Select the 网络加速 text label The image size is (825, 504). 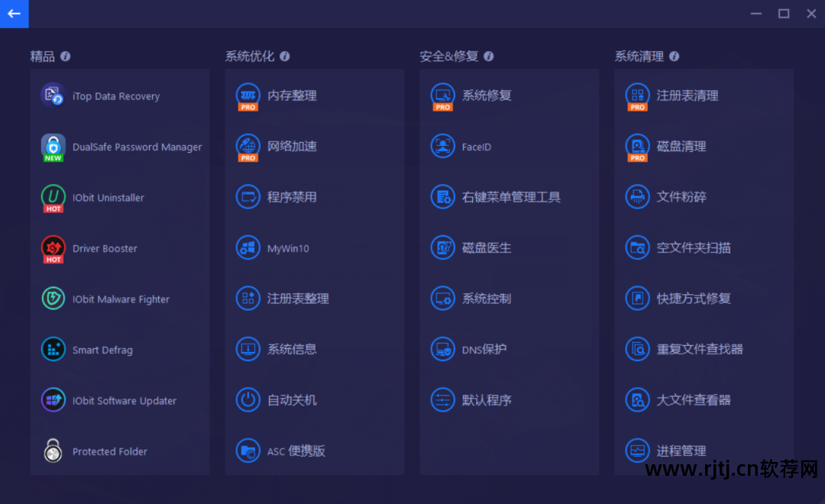click(x=292, y=147)
